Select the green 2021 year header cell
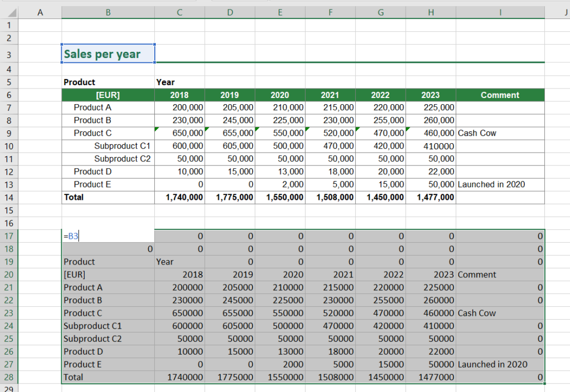Image resolution: width=570 pixels, height=392 pixels. coord(330,95)
